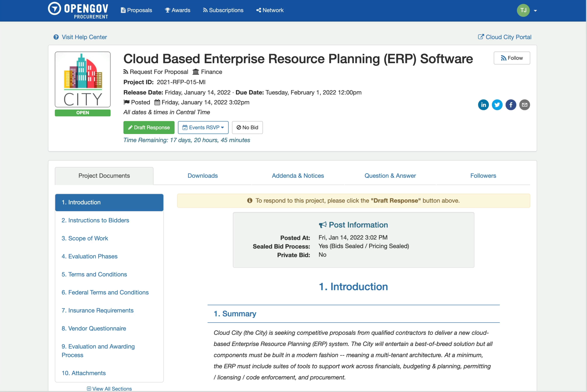This screenshot has height=392, width=587.
Task: Select the 7. Insurance Requirements section
Action: tap(97, 310)
